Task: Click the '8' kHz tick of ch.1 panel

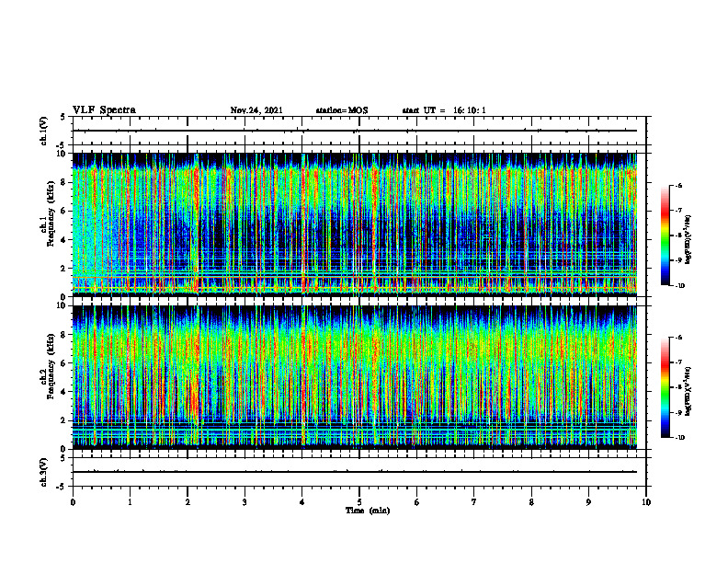Action: coord(64,182)
